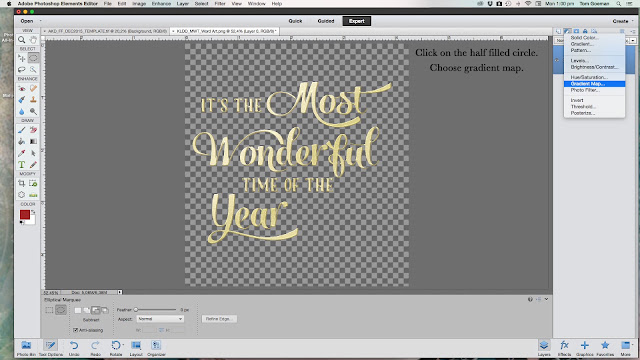The image size is (640, 360).
Task: Select the Crop tool
Action: pyautogui.click(x=22, y=183)
